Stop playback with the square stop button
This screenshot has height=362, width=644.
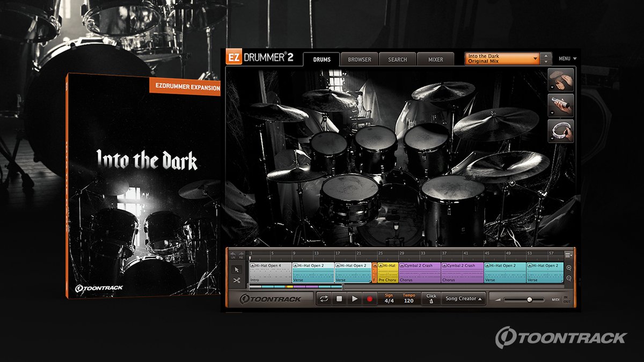(339, 299)
